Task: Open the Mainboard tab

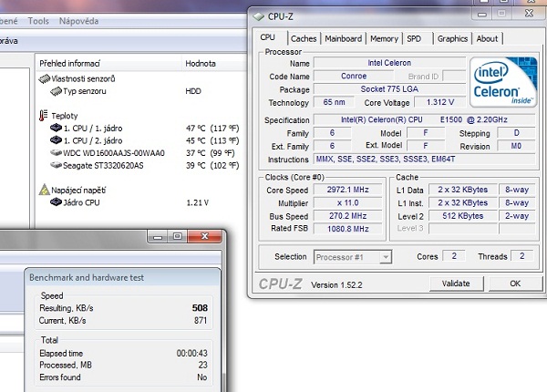Action: click(343, 38)
